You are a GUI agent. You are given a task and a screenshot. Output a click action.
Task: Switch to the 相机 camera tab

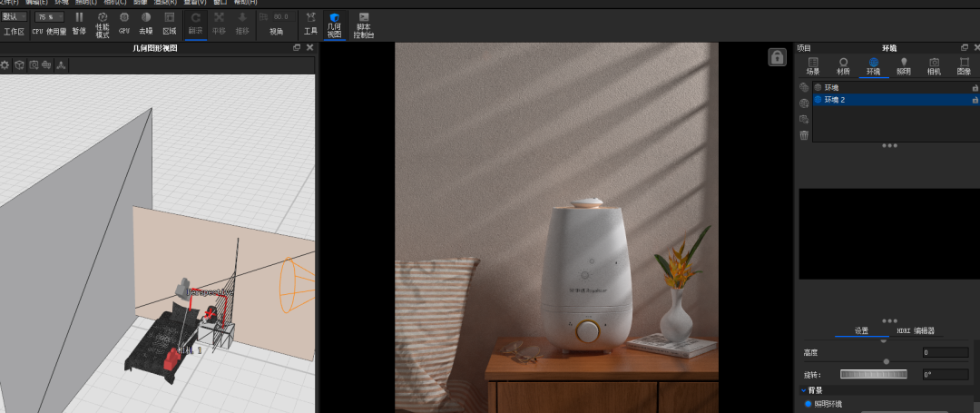[934, 65]
